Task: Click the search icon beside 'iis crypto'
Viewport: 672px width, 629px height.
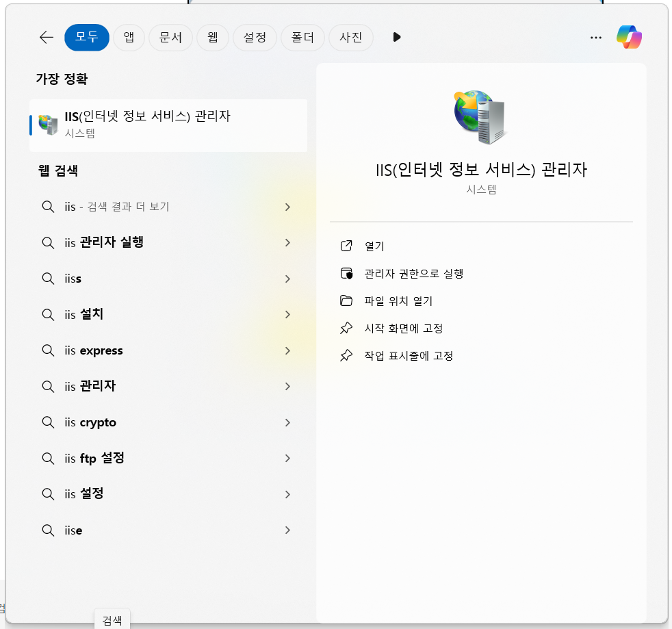Action: click(48, 422)
